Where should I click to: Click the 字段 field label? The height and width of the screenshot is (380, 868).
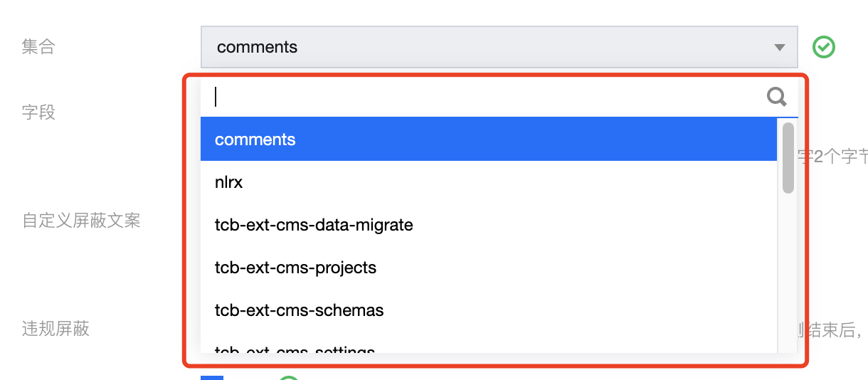pos(38,112)
